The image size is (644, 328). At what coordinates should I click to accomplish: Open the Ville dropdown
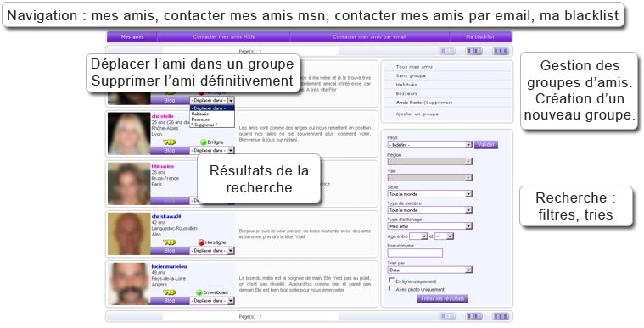coord(429,178)
